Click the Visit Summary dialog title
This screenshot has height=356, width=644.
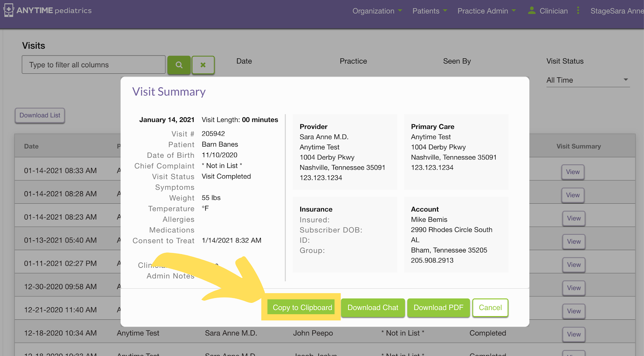169,92
